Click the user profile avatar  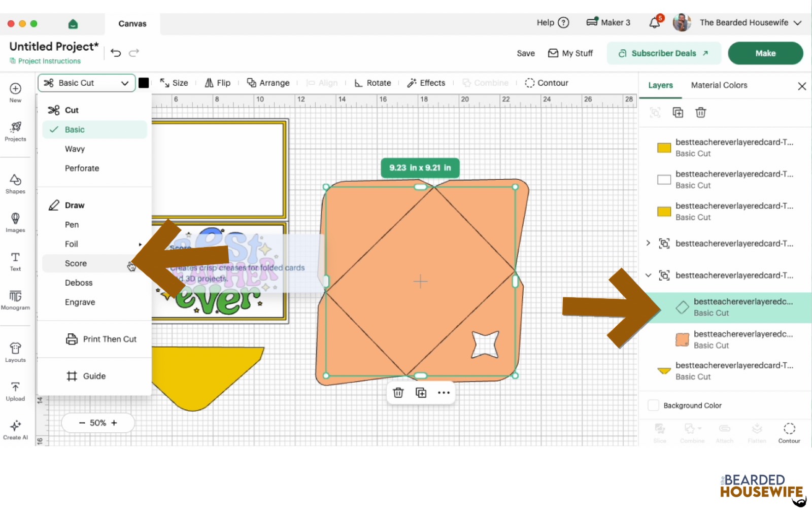682,22
